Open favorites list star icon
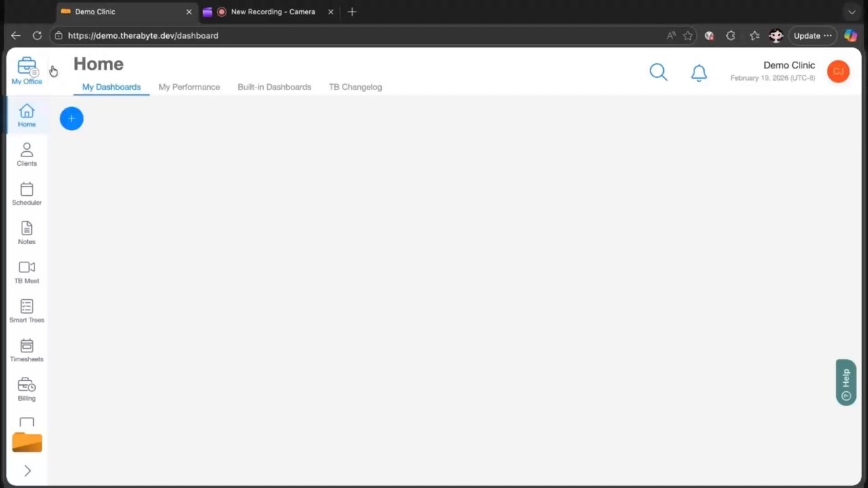Image resolution: width=868 pixels, height=488 pixels. coord(754,35)
